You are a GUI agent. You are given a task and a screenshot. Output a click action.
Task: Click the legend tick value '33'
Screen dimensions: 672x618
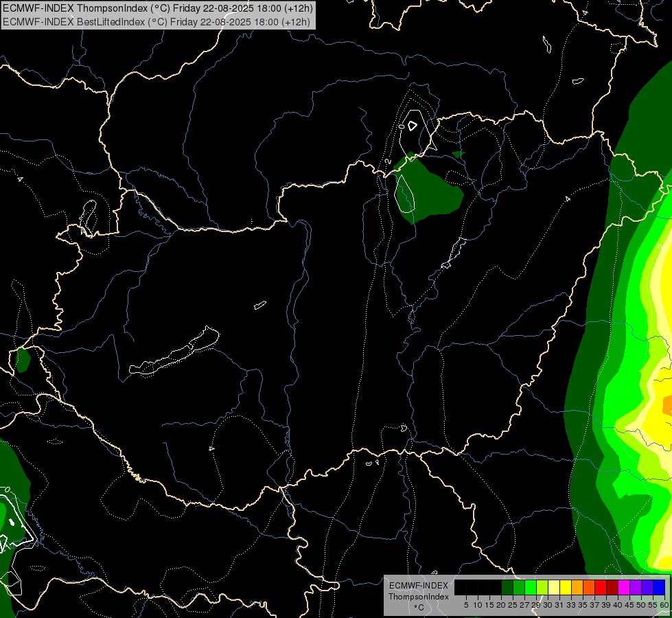coord(571,605)
